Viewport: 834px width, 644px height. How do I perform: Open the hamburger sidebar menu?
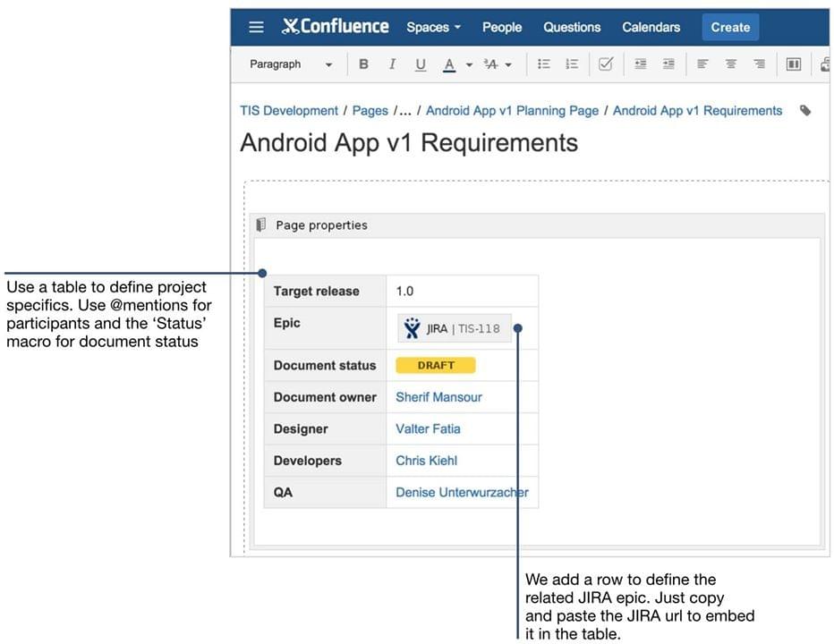pos(256,27)
